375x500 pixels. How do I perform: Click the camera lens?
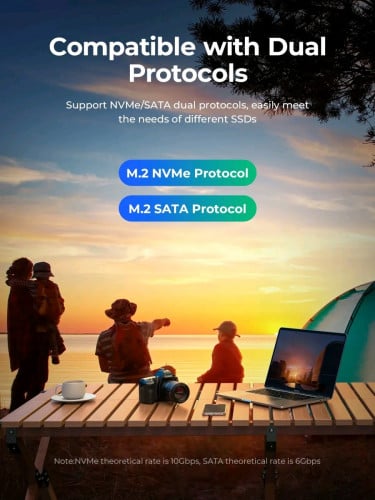[x=179, y=392]
